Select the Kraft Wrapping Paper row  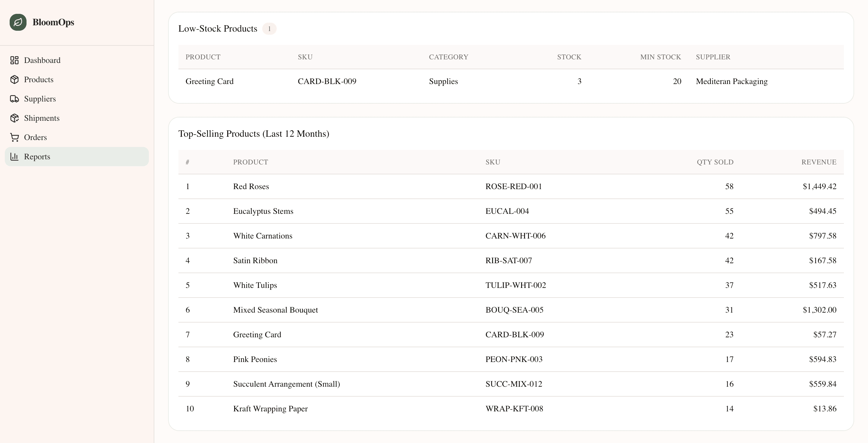(x=270, y=408)
